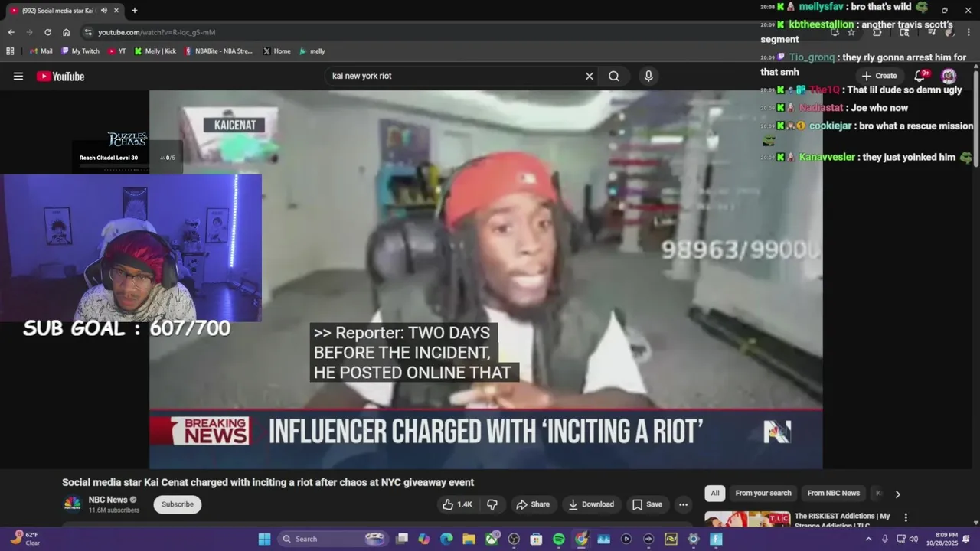Open the Chrome three-dot menu
The width and height of the screenshot is (980, 551).
969,32
